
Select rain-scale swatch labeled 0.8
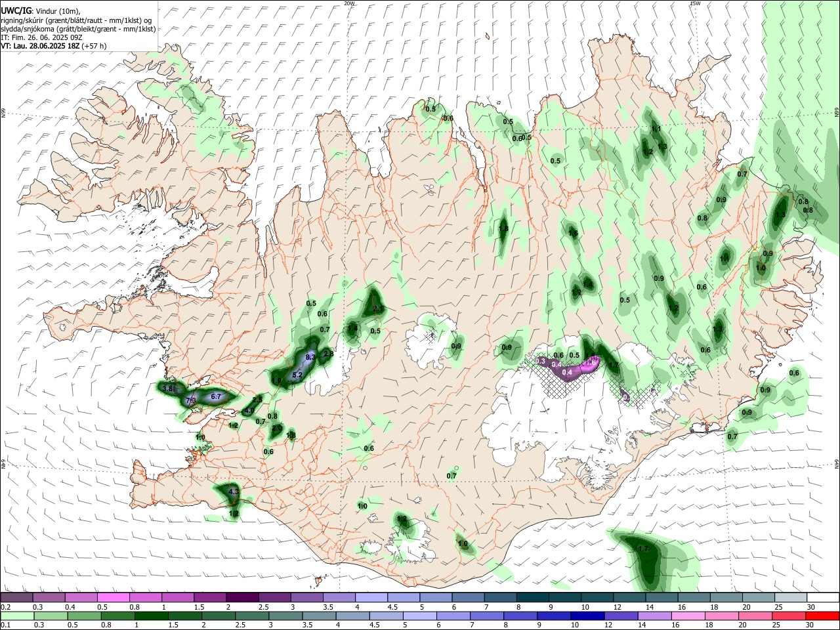pyautogui.click(x=117, y=616)
